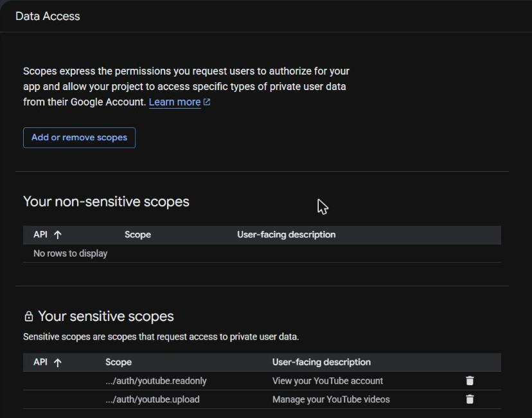
Task: Click the API column label in sensitive table
Action: (x=40, y=362)
